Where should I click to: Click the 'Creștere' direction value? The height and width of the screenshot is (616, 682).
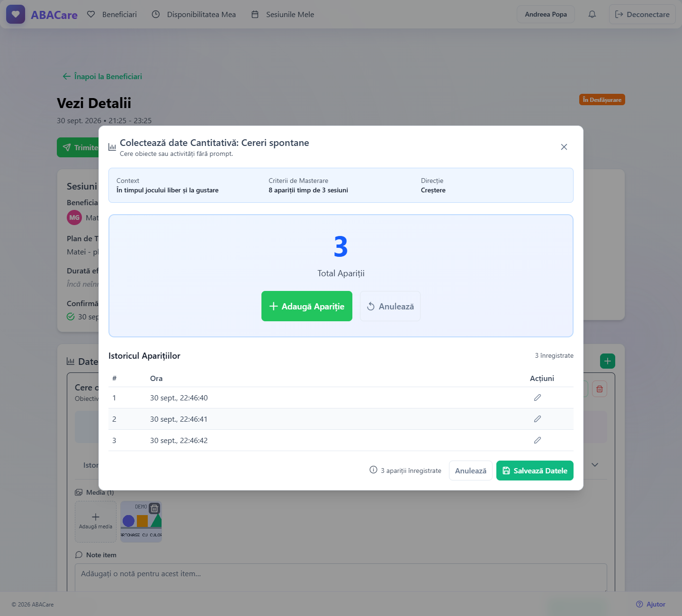tap(433, 190)
